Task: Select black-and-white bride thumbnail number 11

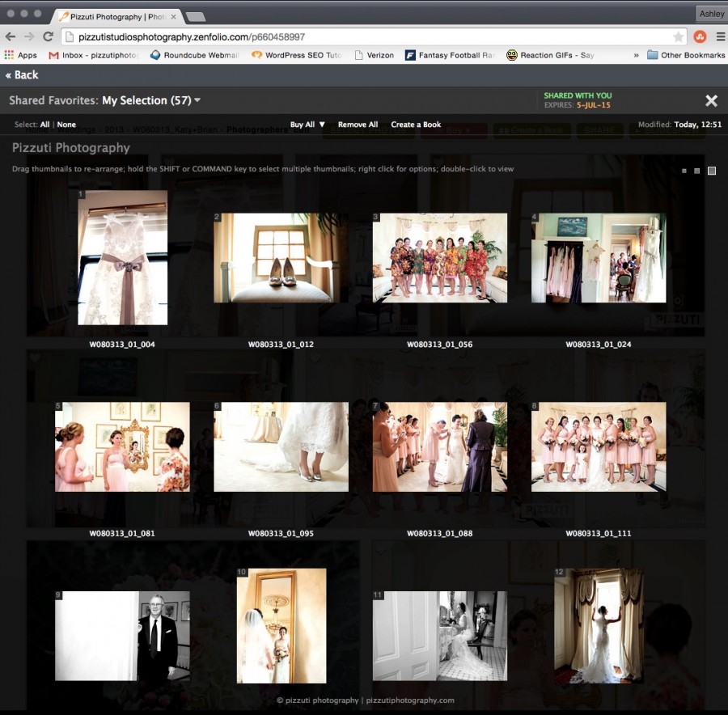Action: 440,636
